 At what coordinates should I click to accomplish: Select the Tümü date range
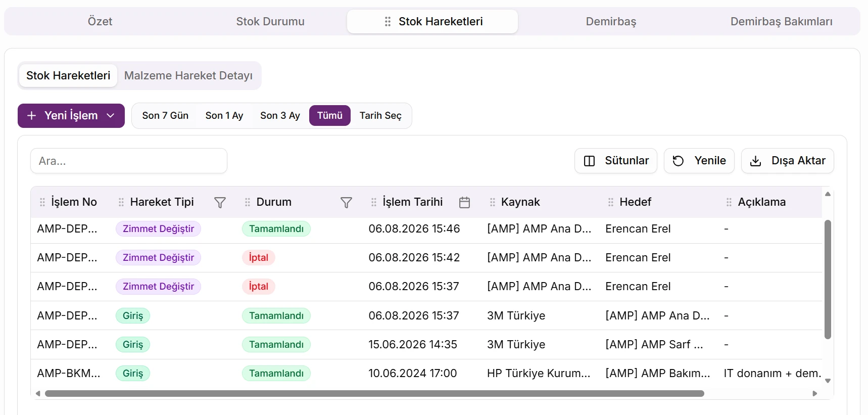point(330,116)
